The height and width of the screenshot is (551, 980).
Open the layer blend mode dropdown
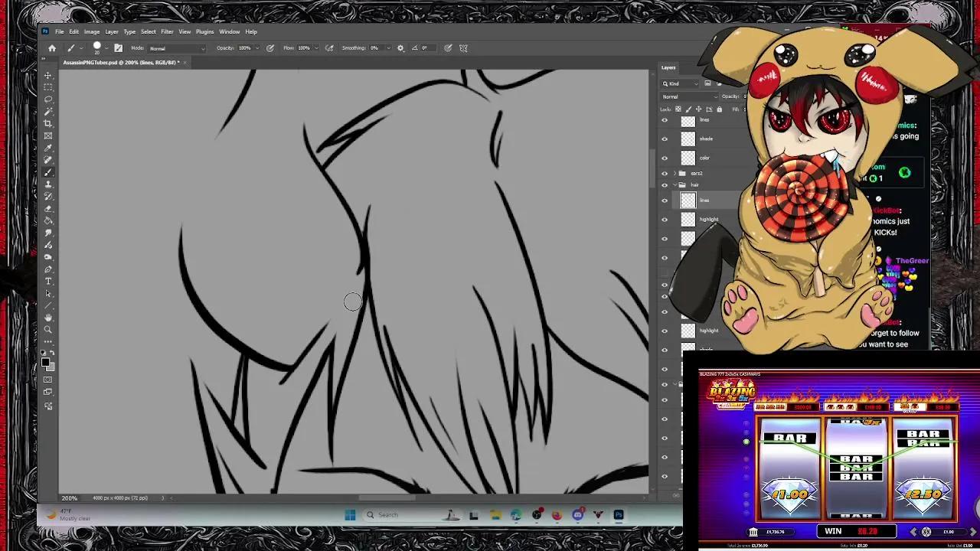click(x=690, y=96)
